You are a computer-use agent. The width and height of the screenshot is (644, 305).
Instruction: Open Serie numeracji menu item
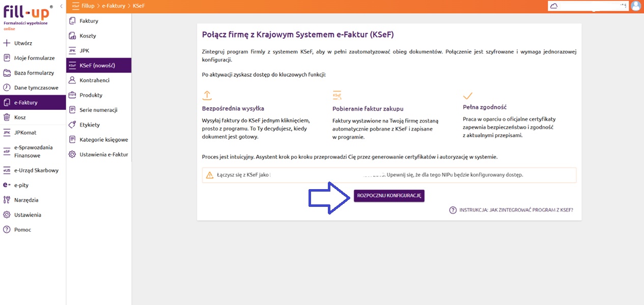98,110
